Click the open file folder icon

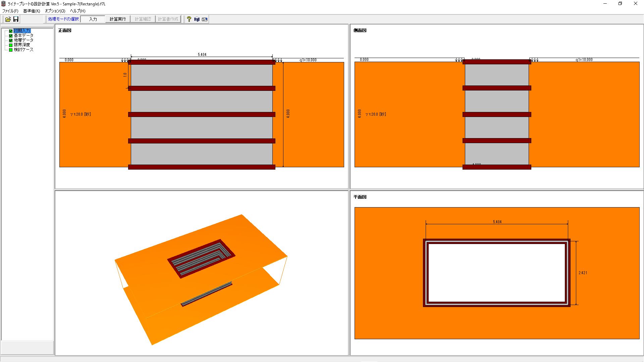point(8,19)
